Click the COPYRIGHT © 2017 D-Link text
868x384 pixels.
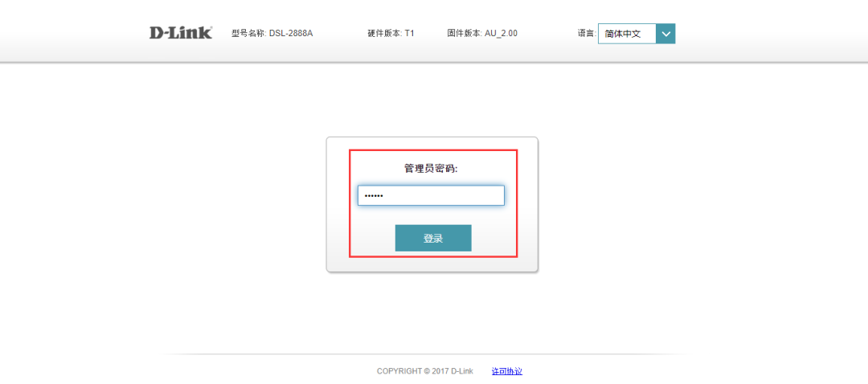click(x=425, y=371)
